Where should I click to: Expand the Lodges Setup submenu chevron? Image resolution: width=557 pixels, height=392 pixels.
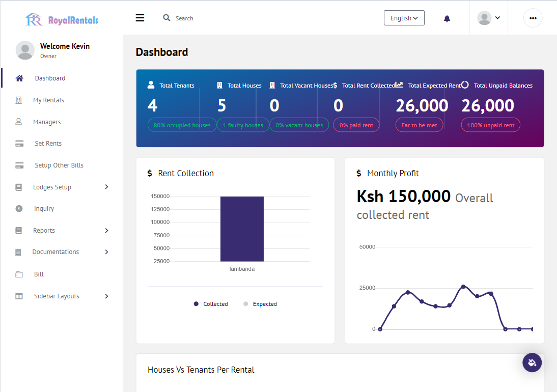click(106, 187)
